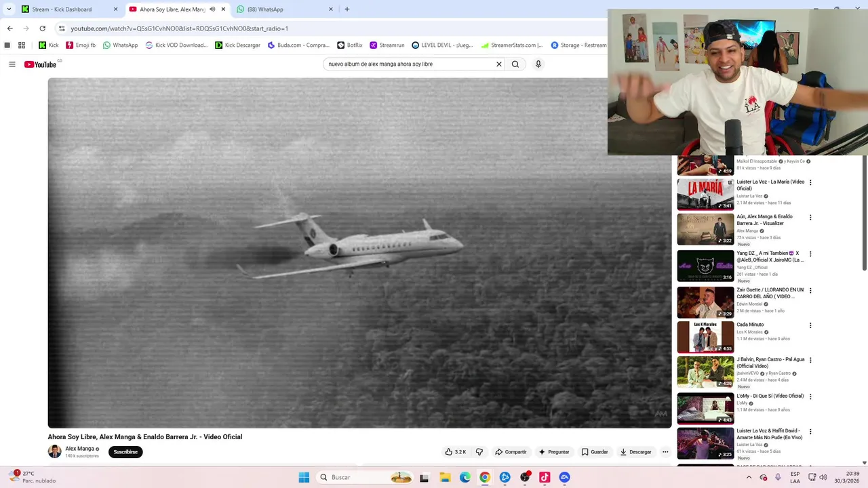Open StreamerStats.com bookmark
The image size is (868, 488).
coord(512,45)
